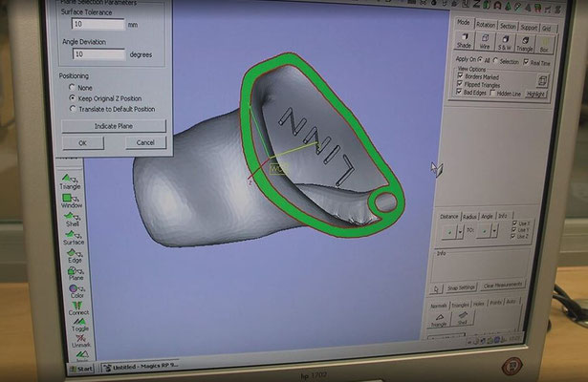
Task: Open the Points tab
Action: (495, 302)
